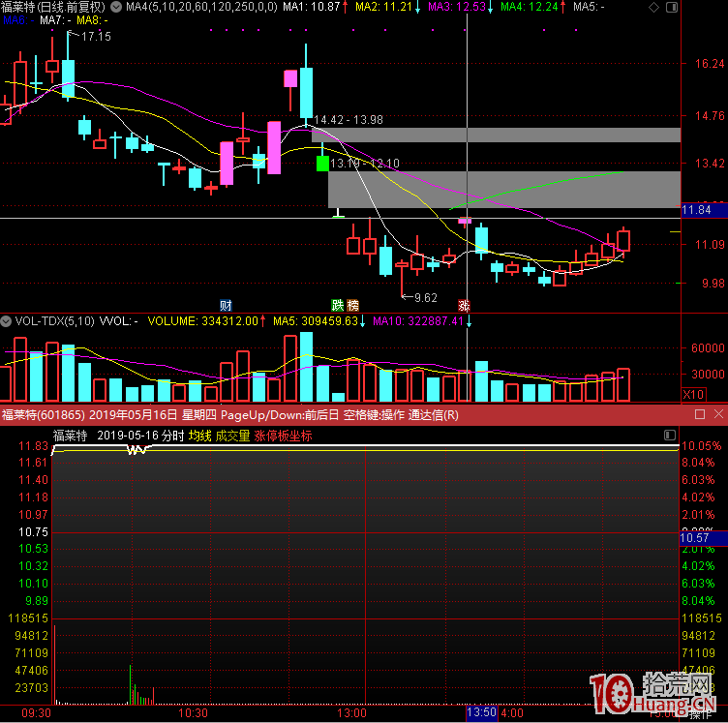Image resolution: width=728 pixels, height=723 pixels.
Task: Click the 榜 ranking marker icon
Action: pyautogui.click(x=352, y=305)
